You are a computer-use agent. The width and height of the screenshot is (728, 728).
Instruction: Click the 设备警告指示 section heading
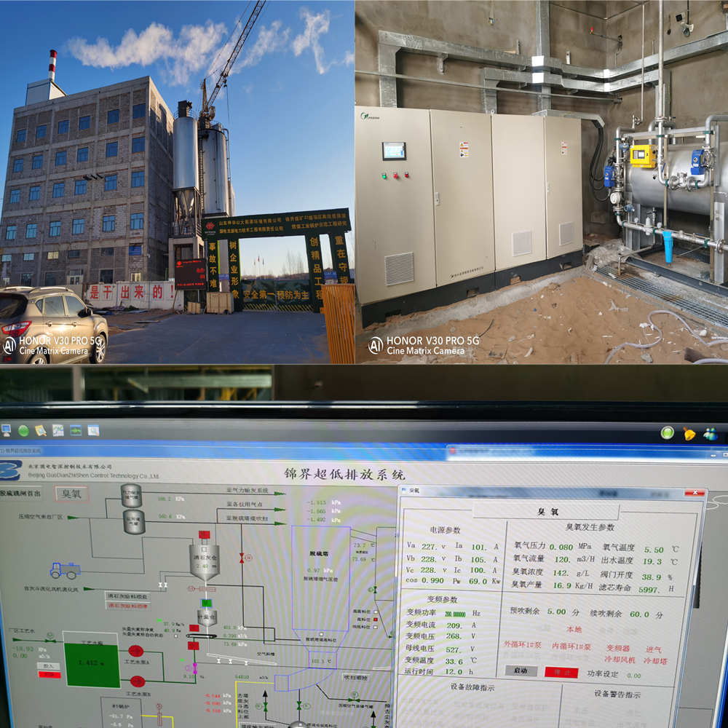(617, 694)
